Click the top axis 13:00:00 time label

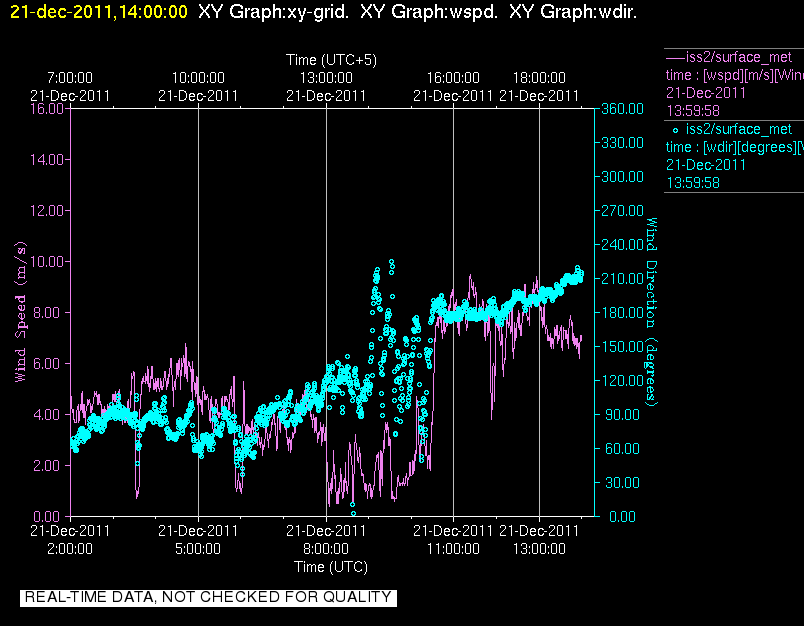(x=326, y=78)
